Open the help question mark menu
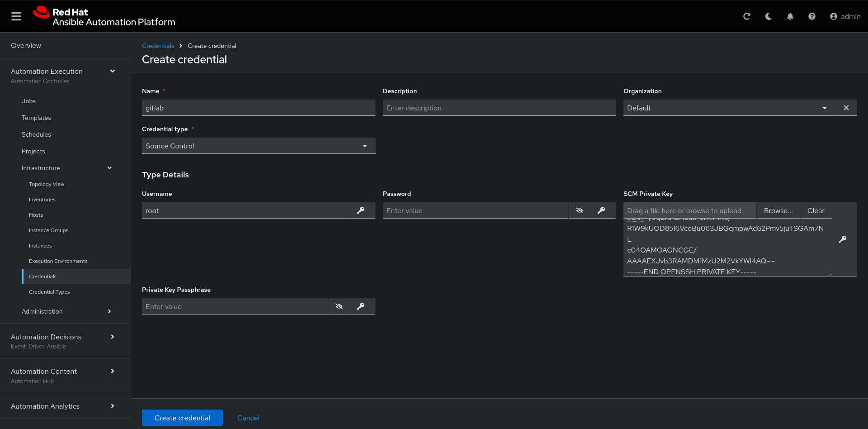 812,16
